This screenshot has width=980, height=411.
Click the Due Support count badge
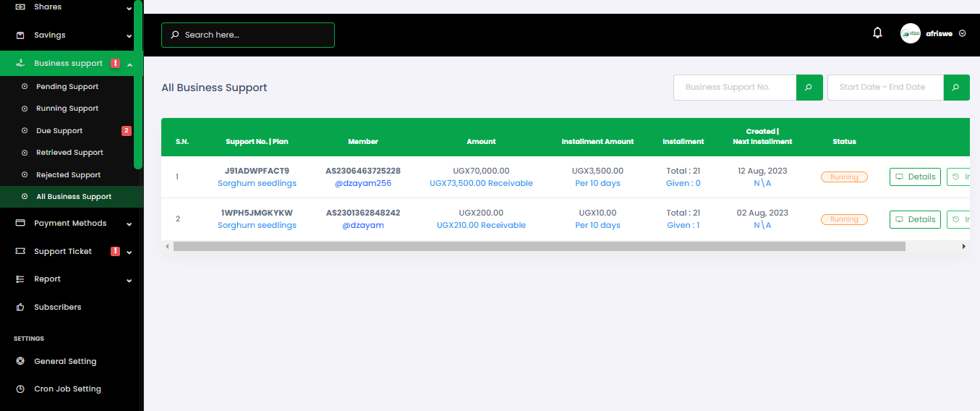(127, 131)
